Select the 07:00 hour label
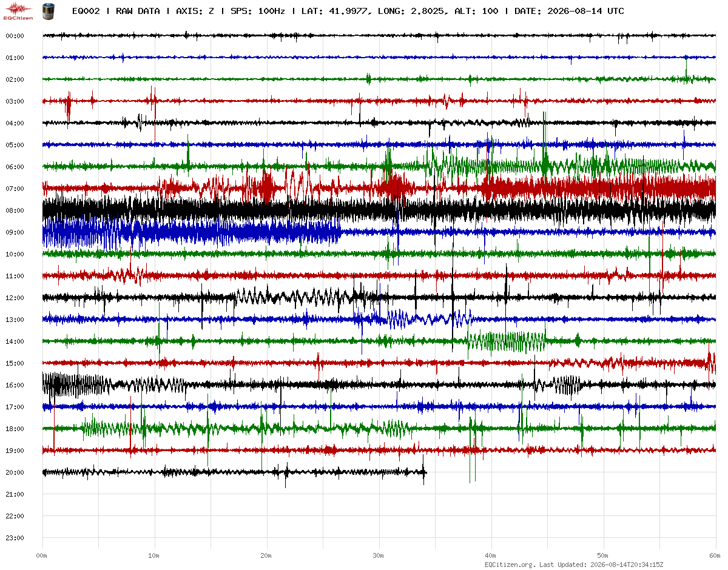The image size is (728, 570). point(15,189)
